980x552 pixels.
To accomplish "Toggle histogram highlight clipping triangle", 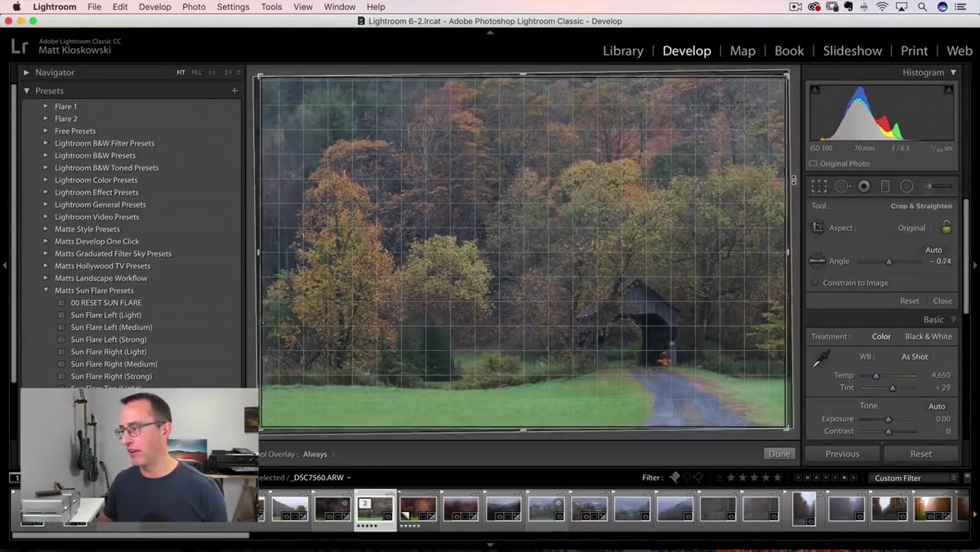I will (x=950, y=88).
